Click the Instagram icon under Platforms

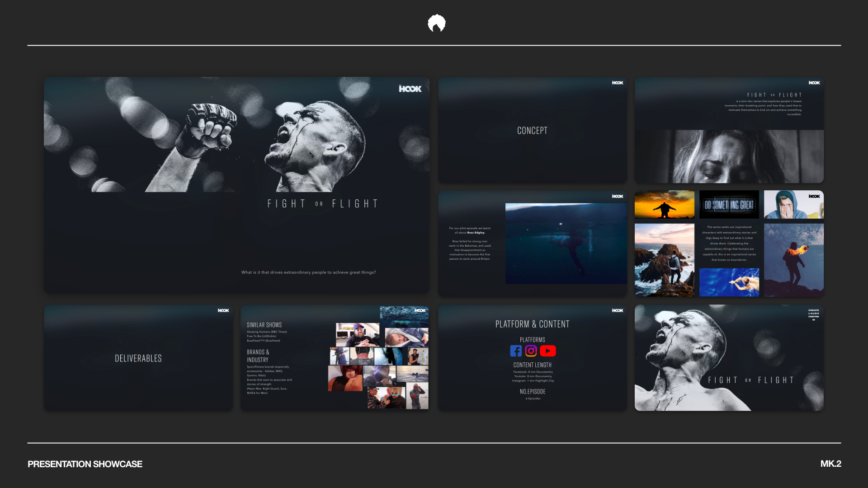pyautogui.click(x=531, y=351)
